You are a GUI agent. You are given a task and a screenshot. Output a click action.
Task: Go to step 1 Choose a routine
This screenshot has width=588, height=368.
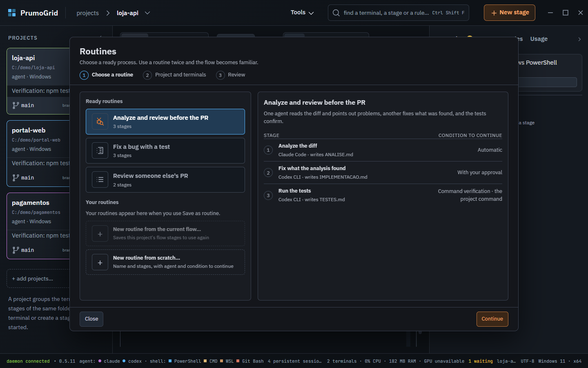(x=107, y=75)
